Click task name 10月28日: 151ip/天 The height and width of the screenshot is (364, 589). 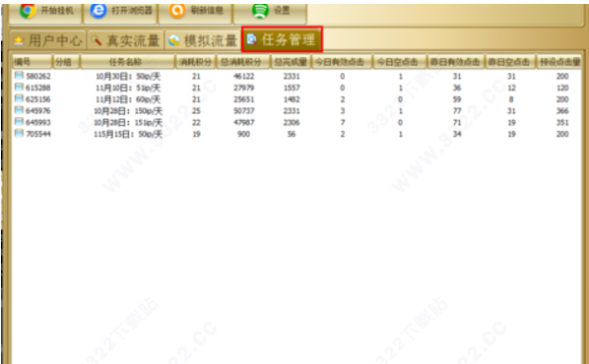[128, 123]
